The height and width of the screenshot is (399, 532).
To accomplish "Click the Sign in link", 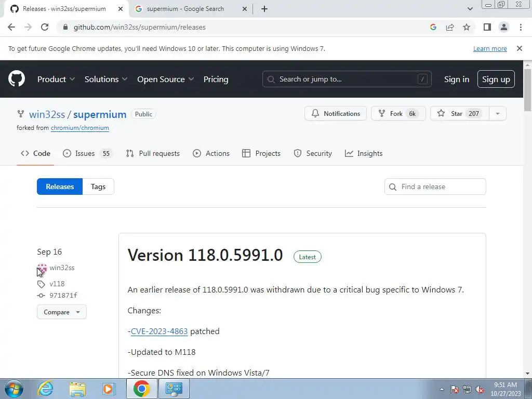I will [457, 79].
